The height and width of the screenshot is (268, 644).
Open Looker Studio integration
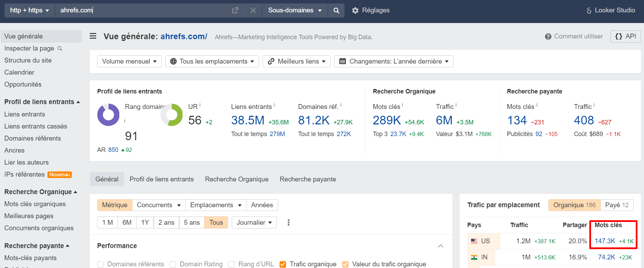click(x=611, y=10)
